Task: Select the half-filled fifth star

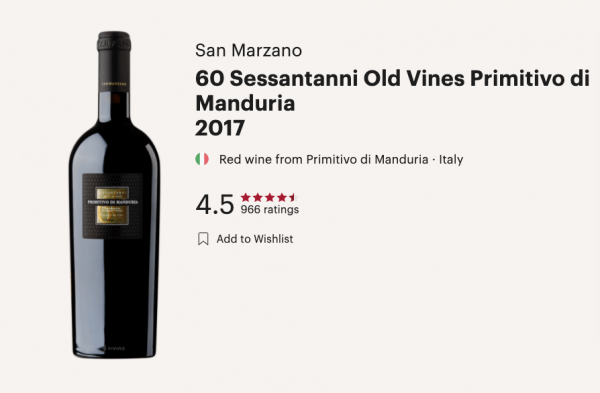Action: (x=293, y=197)
